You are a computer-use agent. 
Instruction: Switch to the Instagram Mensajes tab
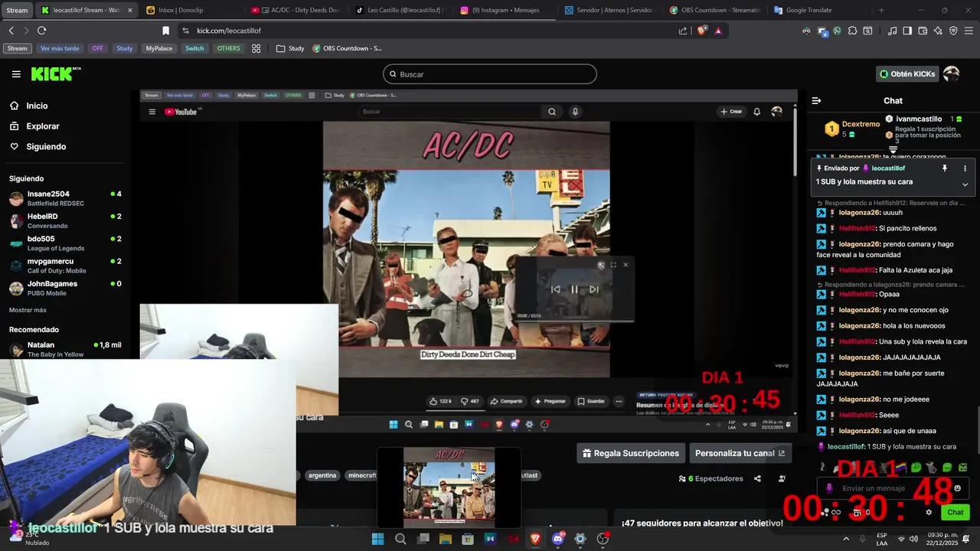[506, 10]
